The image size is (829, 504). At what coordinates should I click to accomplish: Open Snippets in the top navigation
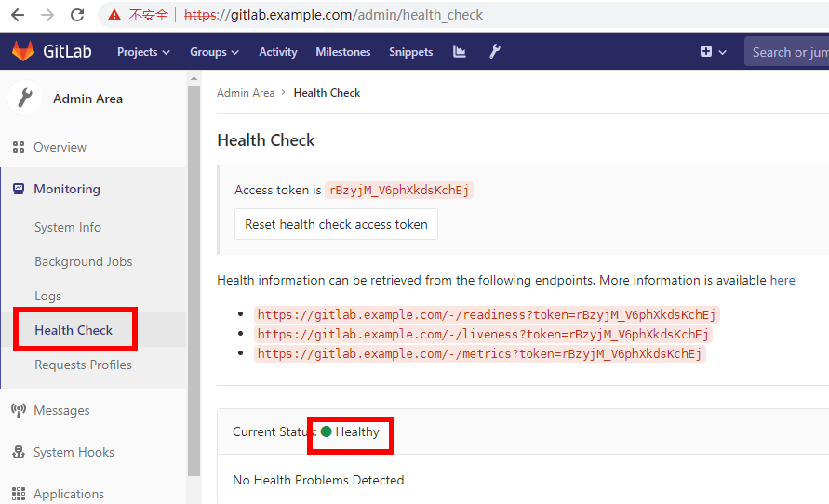(x=411, y=52)
